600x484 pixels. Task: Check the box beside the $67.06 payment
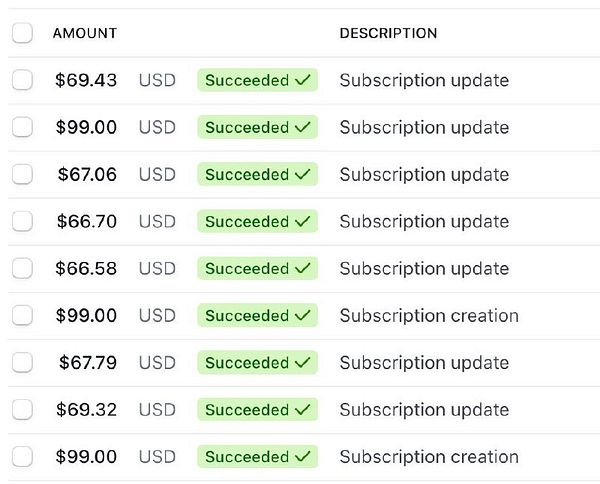point(22,175)
